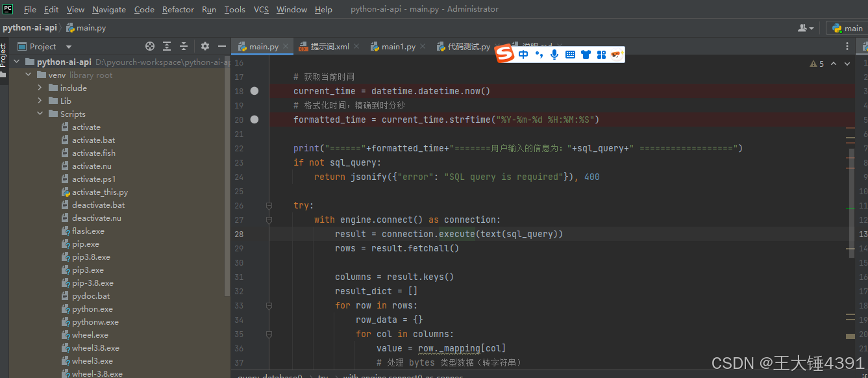This screenshot has width=868, height=378.
Task: Expand the Lib folder
Action: [x=40, y=101]
